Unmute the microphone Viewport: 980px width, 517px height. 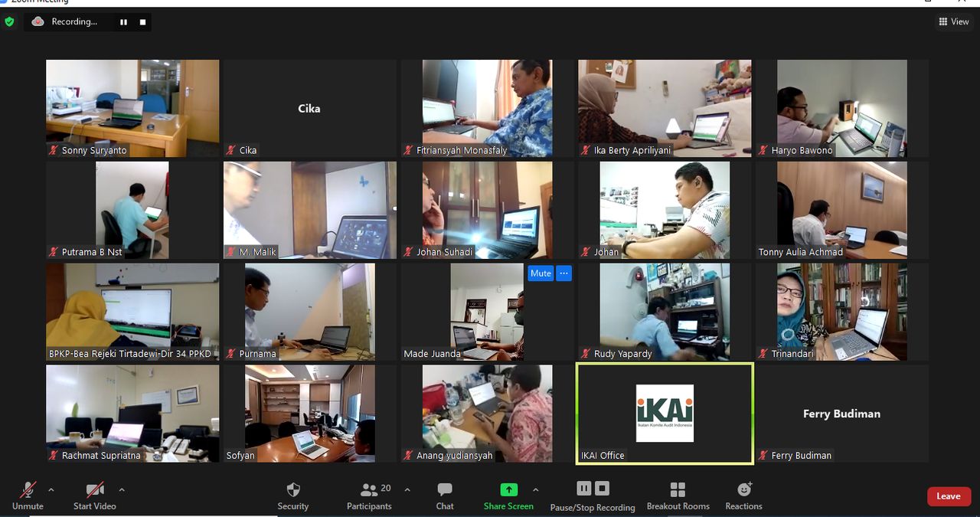(28, 496)
